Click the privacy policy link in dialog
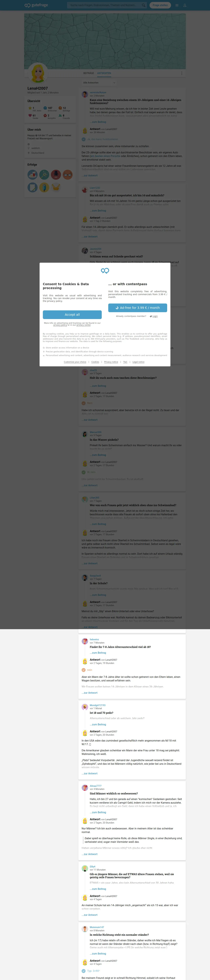210x980 pixels. point(60,325)
